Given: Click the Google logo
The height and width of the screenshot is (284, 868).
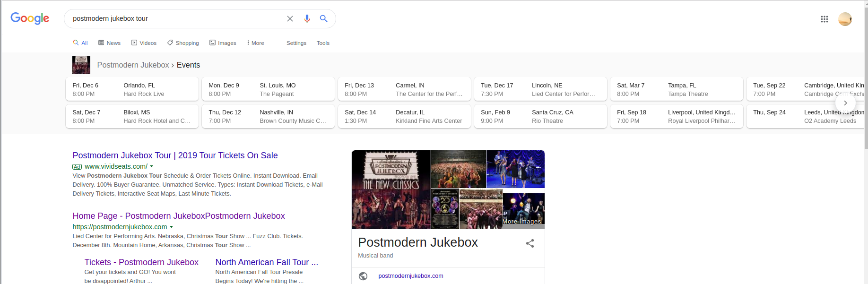Looking at the screenshot, I should click(30, 18).
